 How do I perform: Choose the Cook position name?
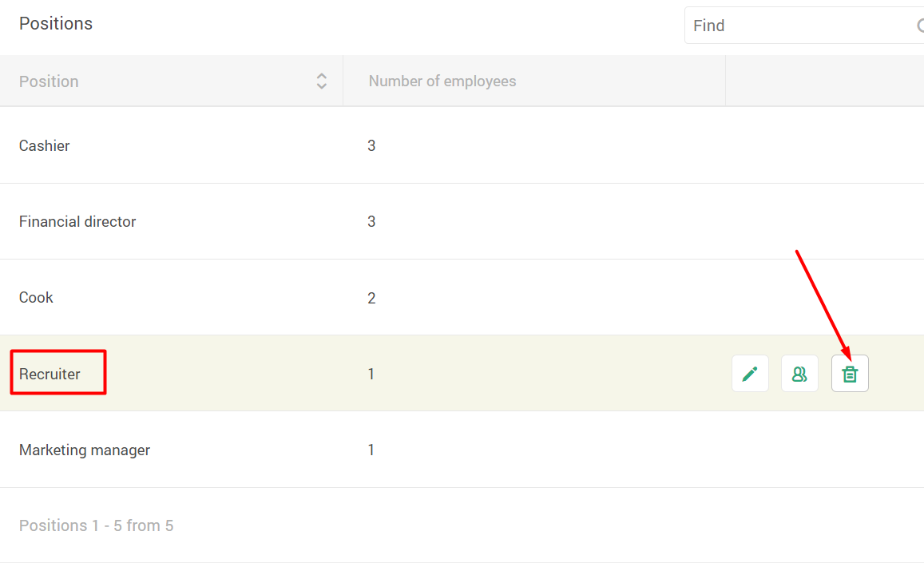pyautogui.click(x=36, y=297)
